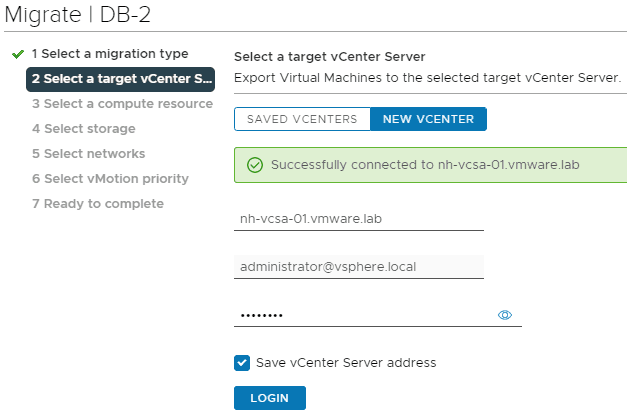Open step 5 Select networks
This screenshot has height=420, width=627.
(88, 154)
